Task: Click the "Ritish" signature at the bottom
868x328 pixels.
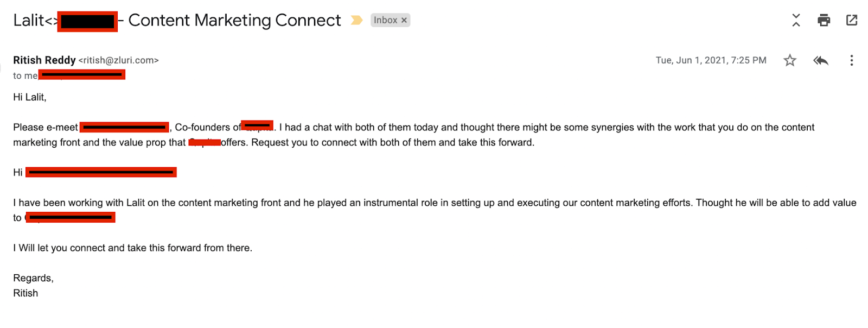Action: tap(25, 293)
